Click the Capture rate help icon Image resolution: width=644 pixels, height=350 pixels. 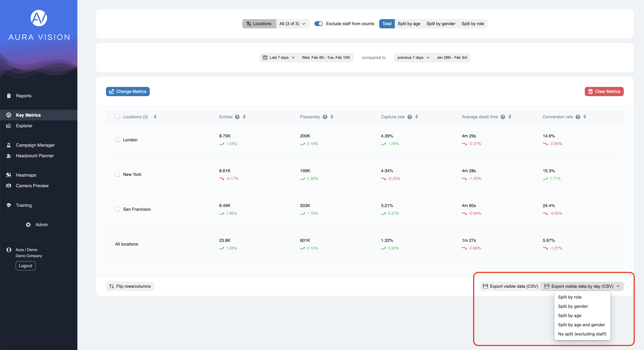pos(410,117)
